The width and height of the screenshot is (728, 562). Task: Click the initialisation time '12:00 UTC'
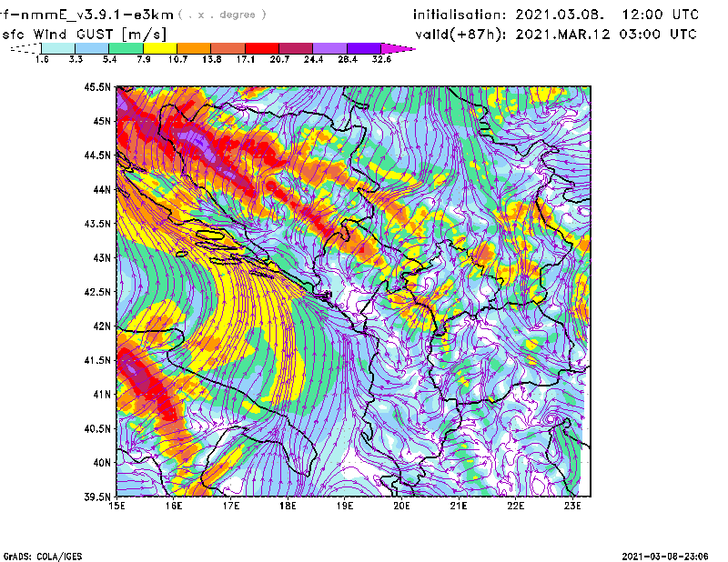[660, 15]
